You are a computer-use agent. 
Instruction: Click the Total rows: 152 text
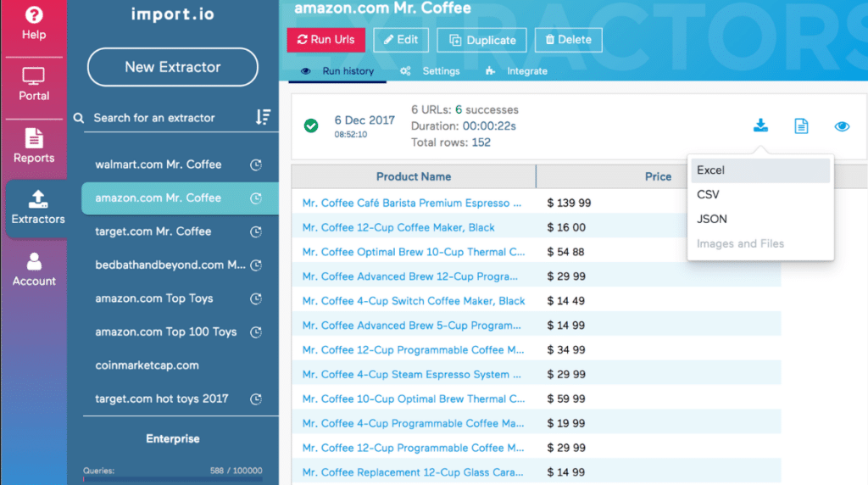pyautogui.click(x=451, y=142)
